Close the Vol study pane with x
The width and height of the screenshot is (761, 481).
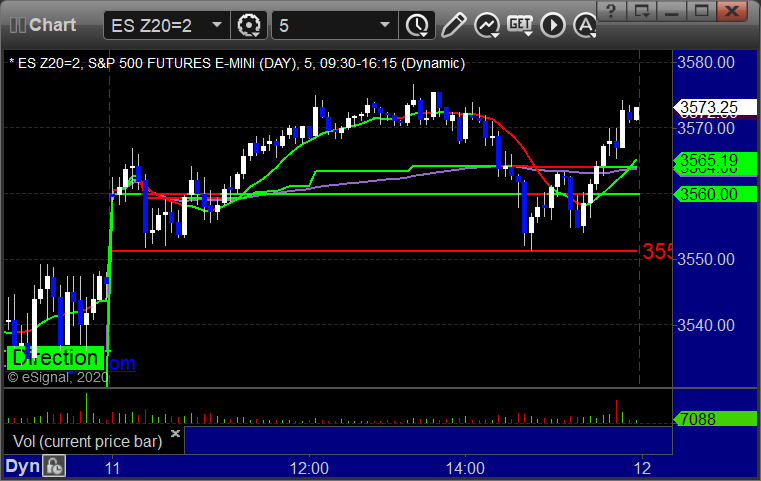[175, 433]
